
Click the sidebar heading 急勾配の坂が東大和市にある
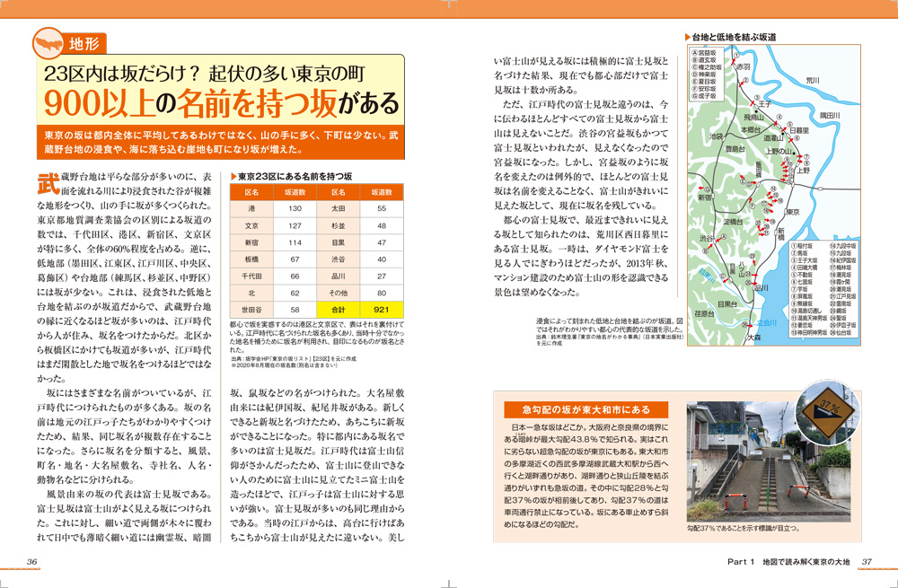(x=585, y=409)
